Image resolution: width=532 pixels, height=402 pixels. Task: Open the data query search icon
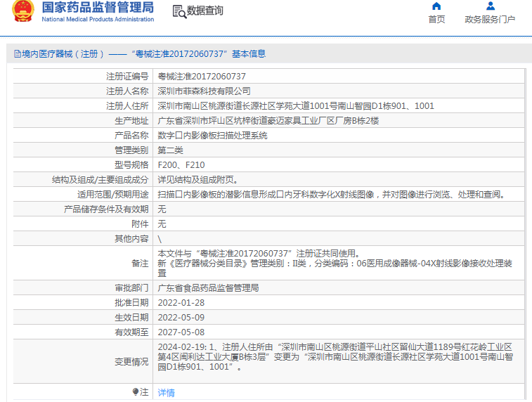pos(179,11)
